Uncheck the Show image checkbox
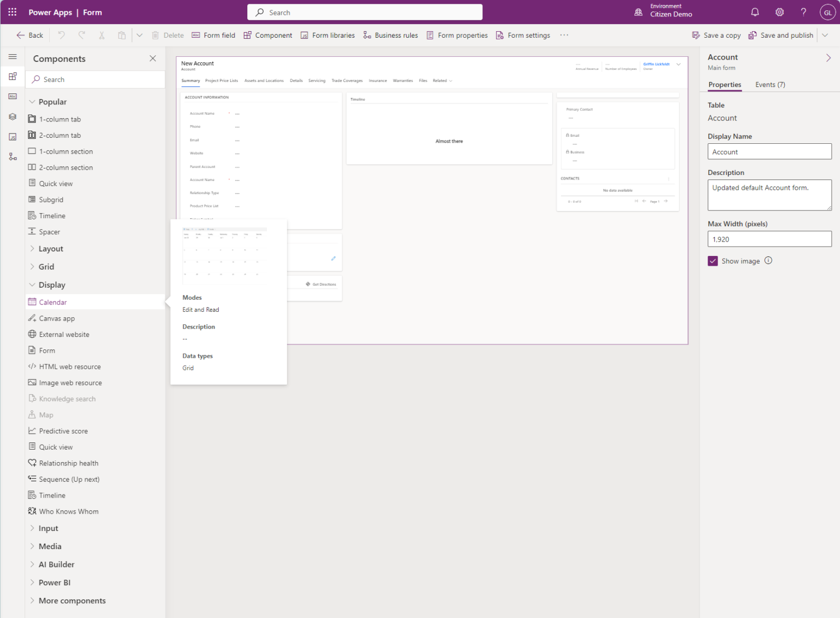This screenshot has width=840, height=618. tap(713, 261)
